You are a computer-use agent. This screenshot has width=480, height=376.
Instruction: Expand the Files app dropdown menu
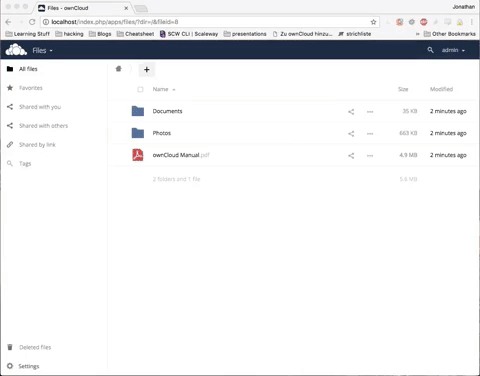(x=42, y=51)
